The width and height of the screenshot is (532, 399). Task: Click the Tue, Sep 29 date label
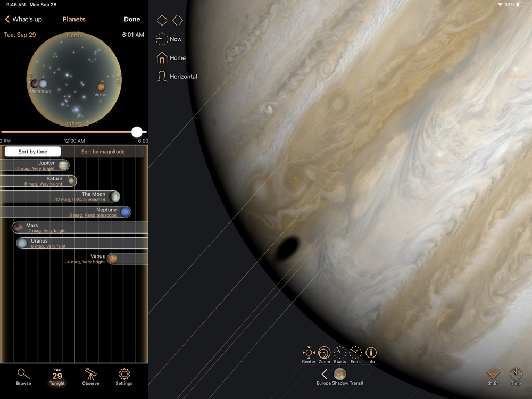[20, 35]
